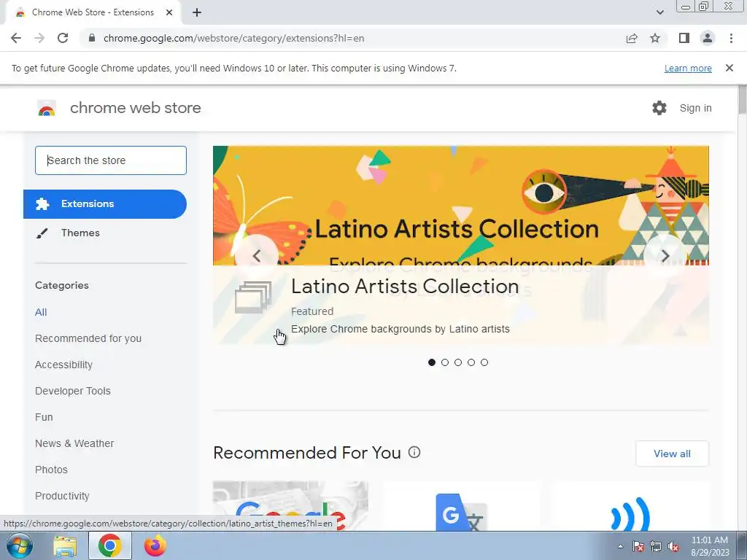Click the chrome web store logo
The width and height of the screenshot is (747, 560).
tap(47, 108)
